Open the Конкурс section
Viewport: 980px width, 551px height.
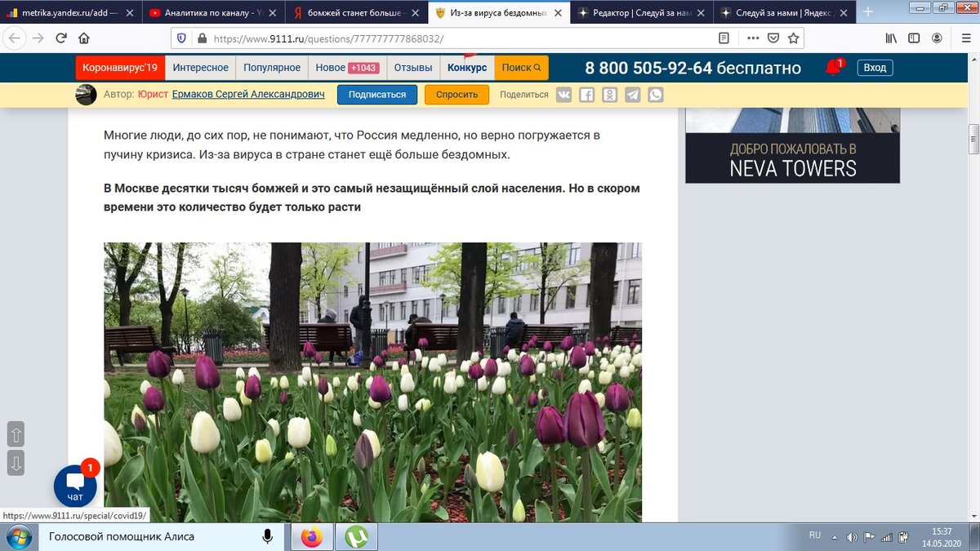coord(467,68)
